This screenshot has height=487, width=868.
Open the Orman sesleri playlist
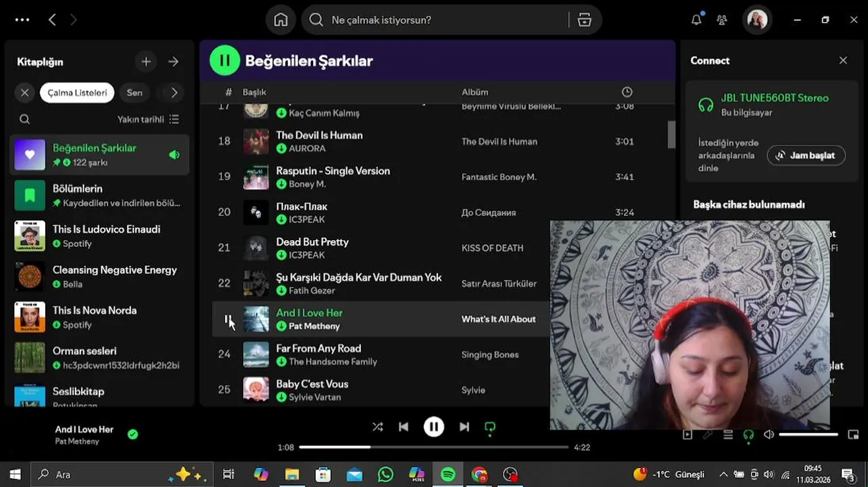coord(99,358)
